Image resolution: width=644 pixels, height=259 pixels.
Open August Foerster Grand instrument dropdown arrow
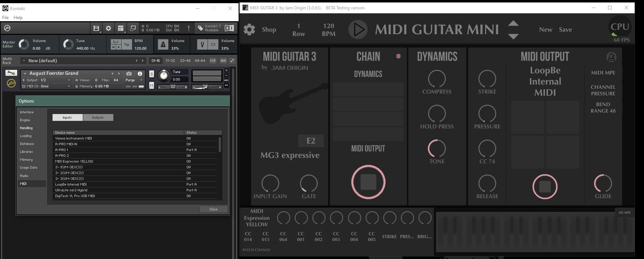click(25, 73)
